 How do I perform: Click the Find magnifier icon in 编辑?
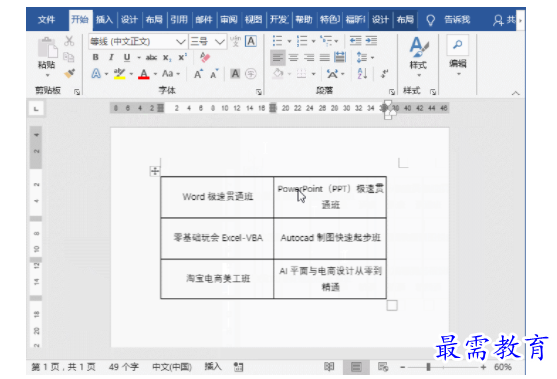coord(458,45)
